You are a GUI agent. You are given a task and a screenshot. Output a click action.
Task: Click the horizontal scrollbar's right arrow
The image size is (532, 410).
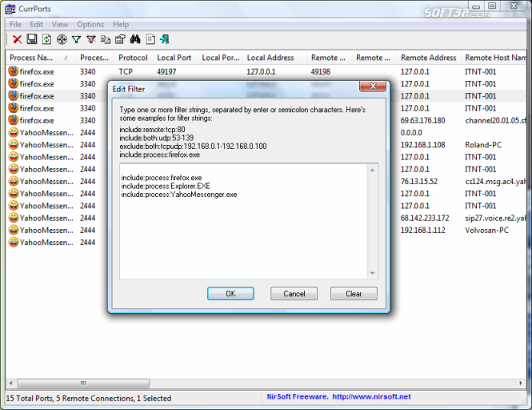tap(521, 383)
